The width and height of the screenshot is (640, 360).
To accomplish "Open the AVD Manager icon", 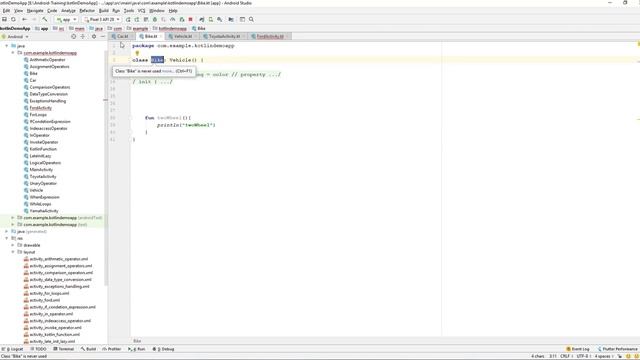I will (x=211, y=19).
